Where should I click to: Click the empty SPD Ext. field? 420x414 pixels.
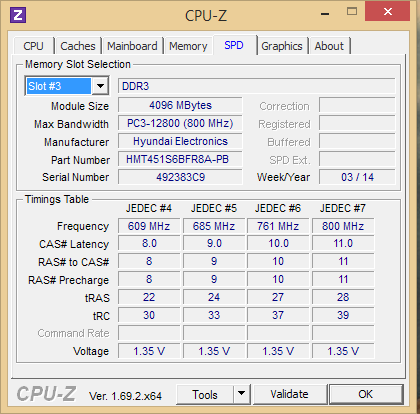pyautogui.click(x=357, y=159)
